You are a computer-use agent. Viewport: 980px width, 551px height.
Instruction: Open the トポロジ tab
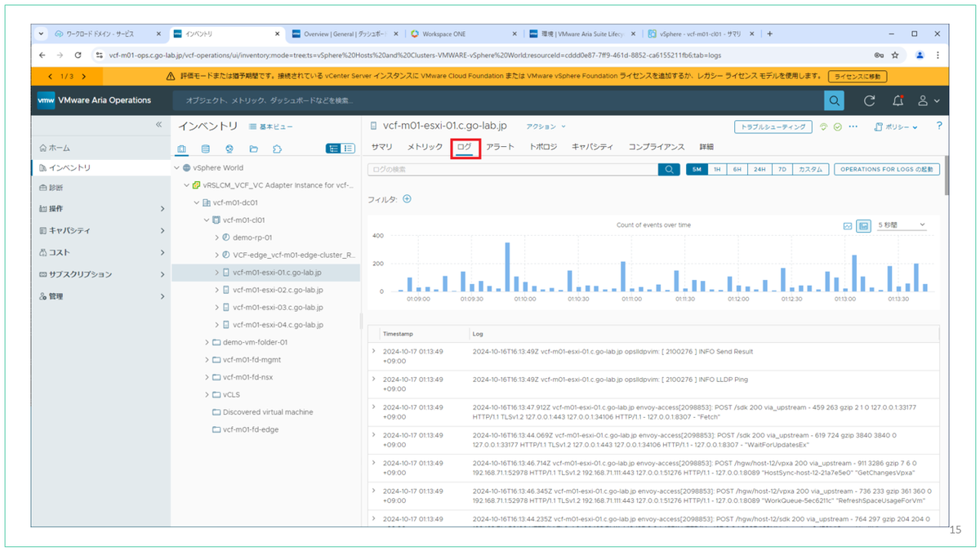(x=543, y=147)
